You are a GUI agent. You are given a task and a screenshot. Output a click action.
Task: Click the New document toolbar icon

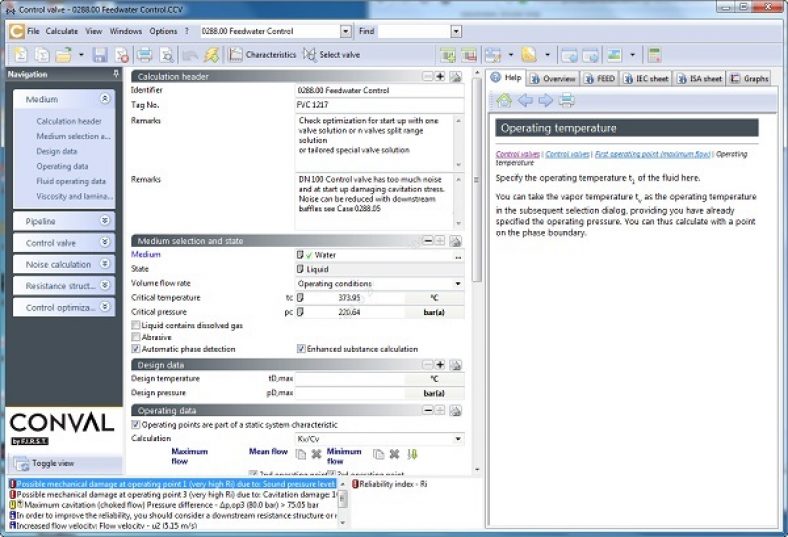pos(21,55)
